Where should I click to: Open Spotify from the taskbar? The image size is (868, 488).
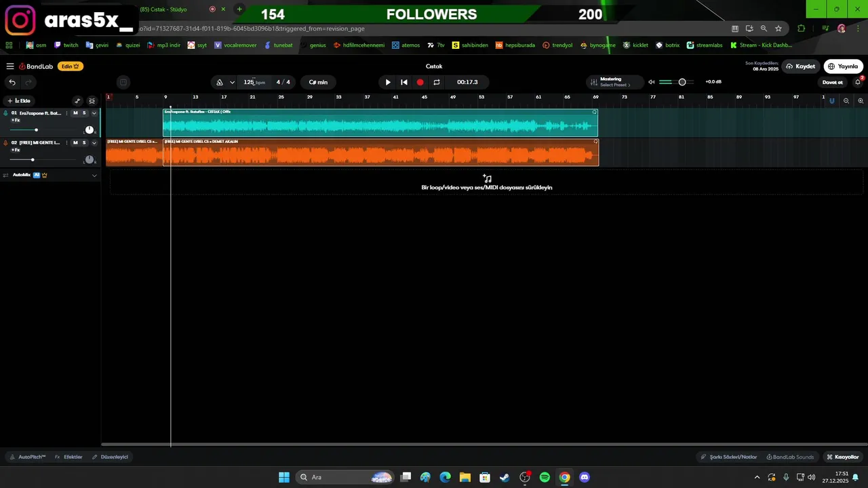(x=545, y=477)
